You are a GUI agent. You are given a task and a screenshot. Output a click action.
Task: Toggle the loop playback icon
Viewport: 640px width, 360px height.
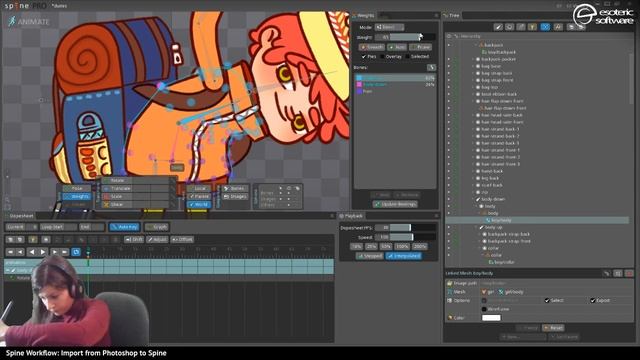pos(76,252)
